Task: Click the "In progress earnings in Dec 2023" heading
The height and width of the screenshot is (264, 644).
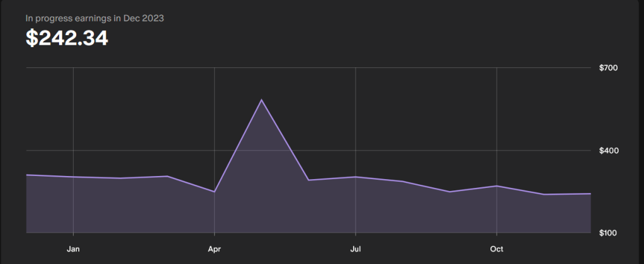Action: point(94,18)
